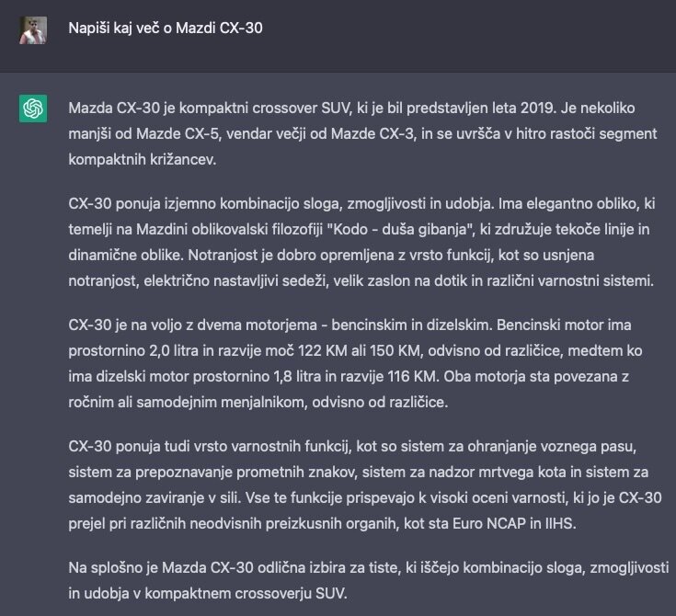Click the paragraph mentioning "Kodo - duša gibanja"

(361, 242)
